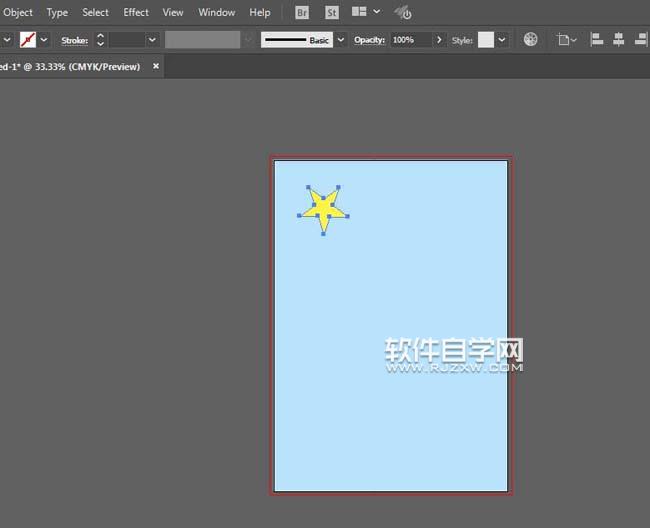Click the horizontal align left icon
This screenshot has height=528, width=650.
(x=597, y=40)
